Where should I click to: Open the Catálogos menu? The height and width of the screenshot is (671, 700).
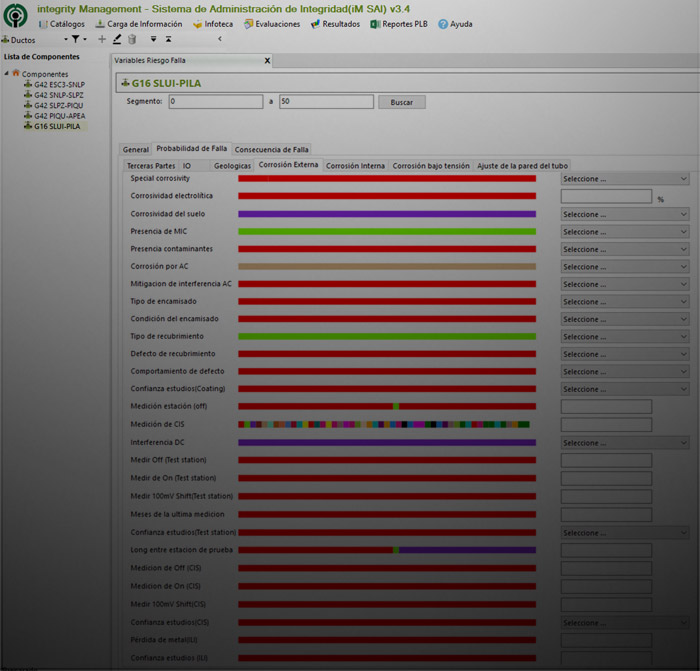pos(61,23)
